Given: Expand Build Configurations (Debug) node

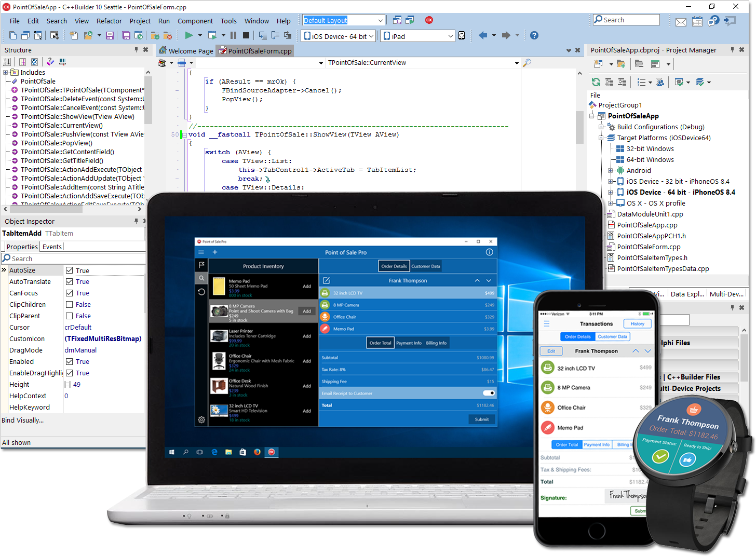Looking at the screenshot, I should (x=601, y=127).
